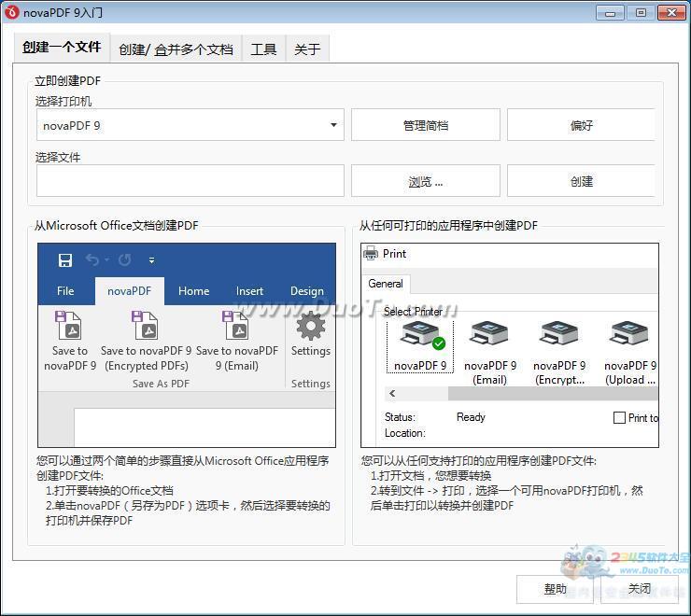Click the 帮助 button
The height and width of the screenshot is (616, 691).
pyautogui.click(x=555, y=589)
